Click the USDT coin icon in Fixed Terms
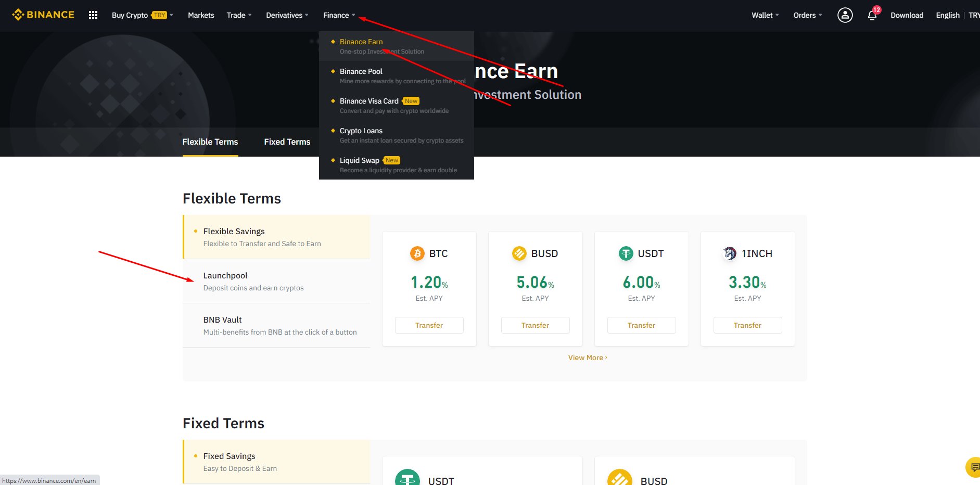 [x=408, y=477]
